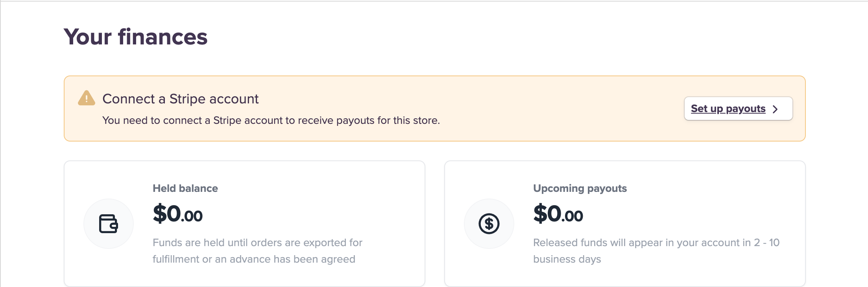Click the Held balance description text

(x=257, y=251)
